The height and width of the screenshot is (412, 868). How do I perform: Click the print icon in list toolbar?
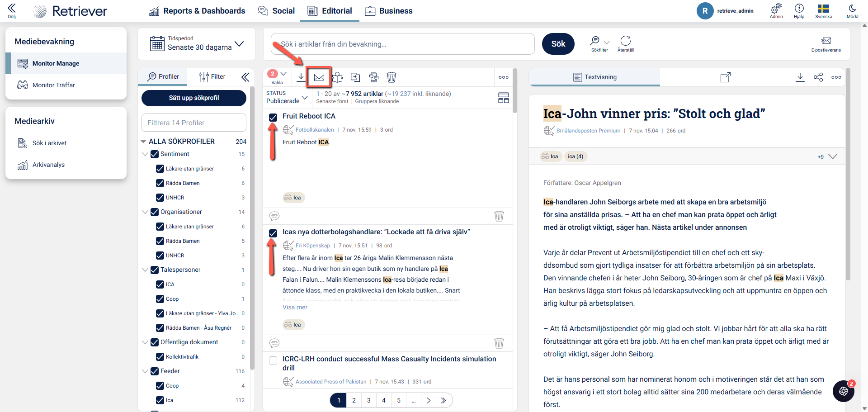(x=373, y=77)
